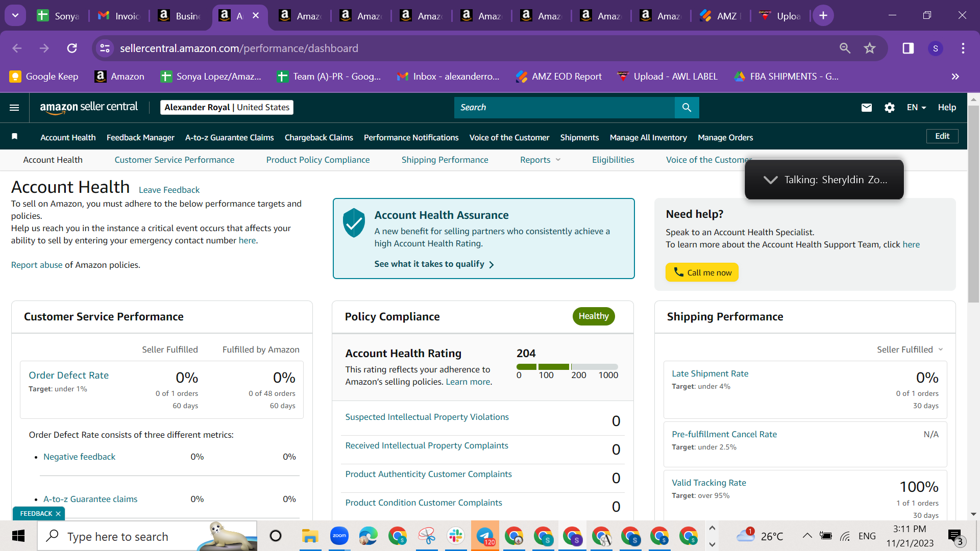The height and width of the screenshot is (551, 980).
Task: Open the Account Health tab
Action: tap(53, 160)
